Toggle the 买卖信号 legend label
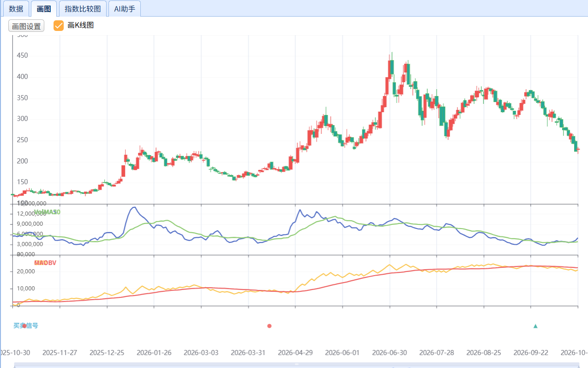The width and height of the screenshot is (588, 368). pos(25,326)
